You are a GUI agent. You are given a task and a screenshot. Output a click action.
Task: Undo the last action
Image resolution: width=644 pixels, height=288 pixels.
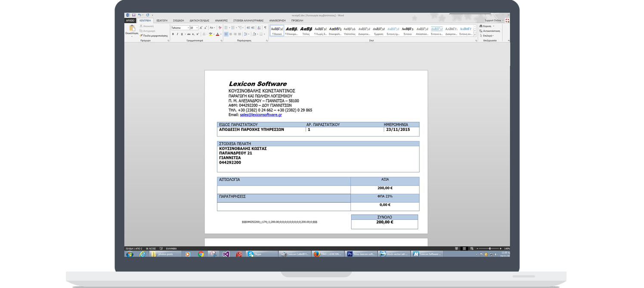coord(139,15)
